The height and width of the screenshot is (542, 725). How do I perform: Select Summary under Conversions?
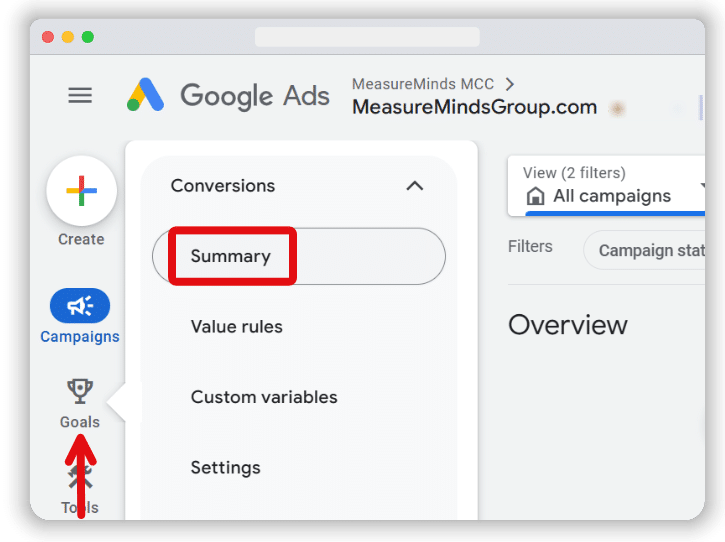point(299,256)
